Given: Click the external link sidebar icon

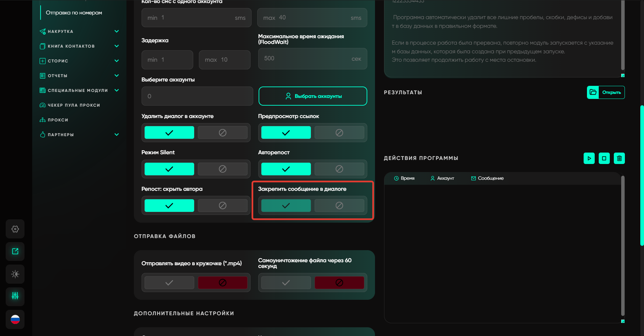Looking at the screenshot, I should pyautogui.click(x=15, y=251).
